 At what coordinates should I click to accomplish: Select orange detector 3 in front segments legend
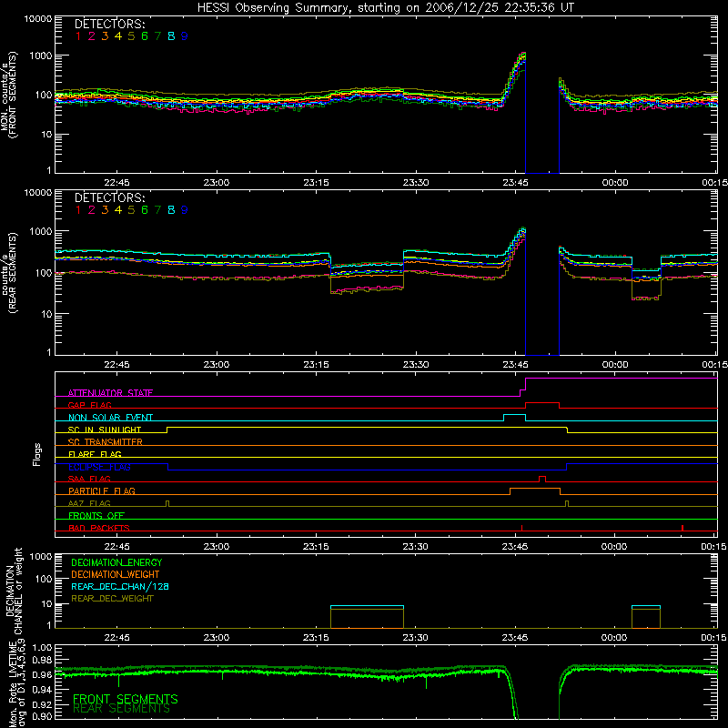tap(105, 36)
